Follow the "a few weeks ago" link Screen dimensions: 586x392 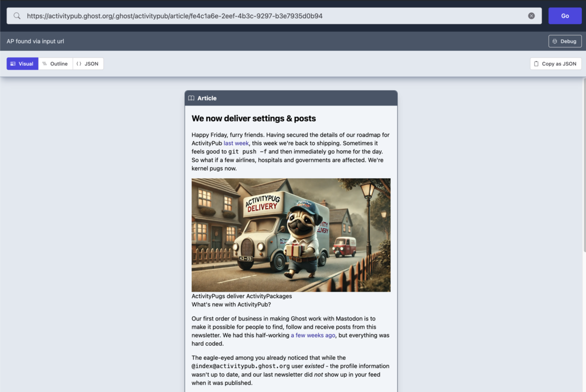point(313,335)
